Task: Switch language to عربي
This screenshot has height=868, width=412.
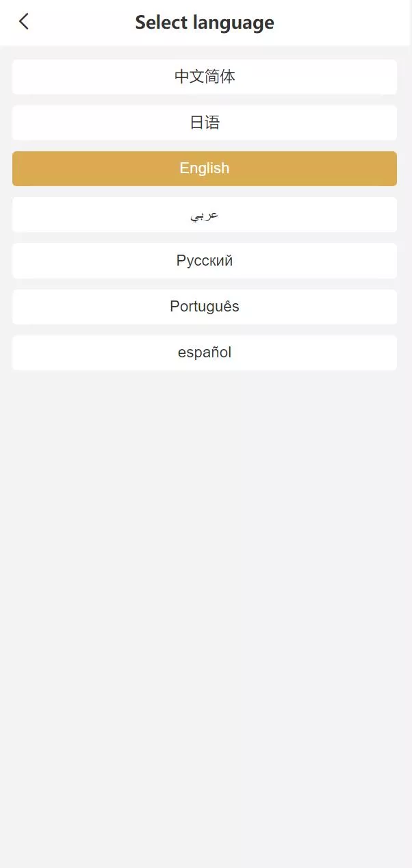Action: coord(205,215)
